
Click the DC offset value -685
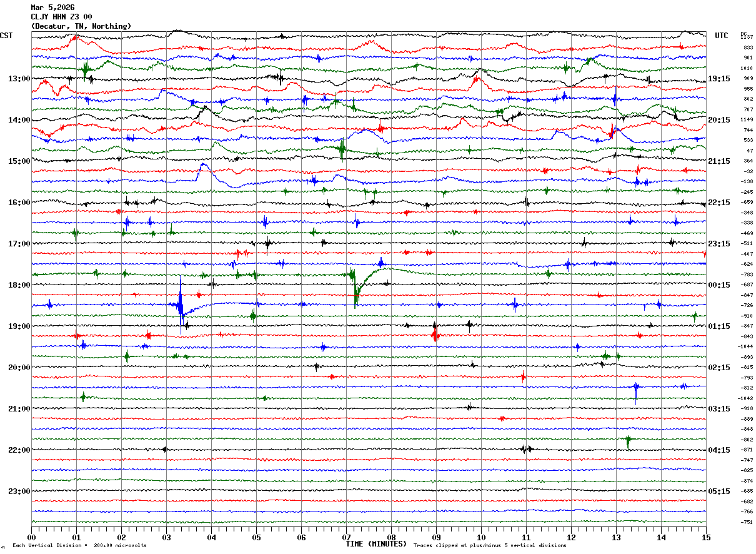(x=747, y=491)
